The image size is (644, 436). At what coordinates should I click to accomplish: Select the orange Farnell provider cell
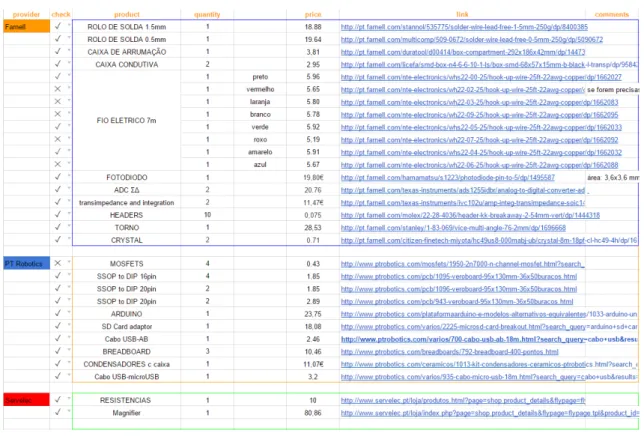click(x=27, y=27)
